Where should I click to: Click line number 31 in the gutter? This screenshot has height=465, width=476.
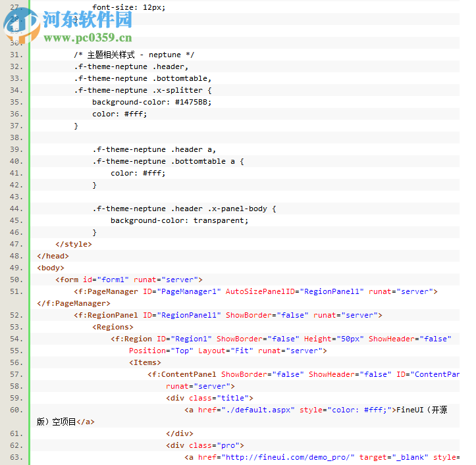[16, 55]
